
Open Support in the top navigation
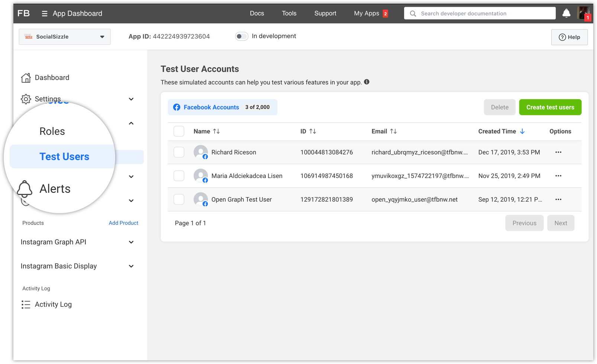[x=325, y=13]
